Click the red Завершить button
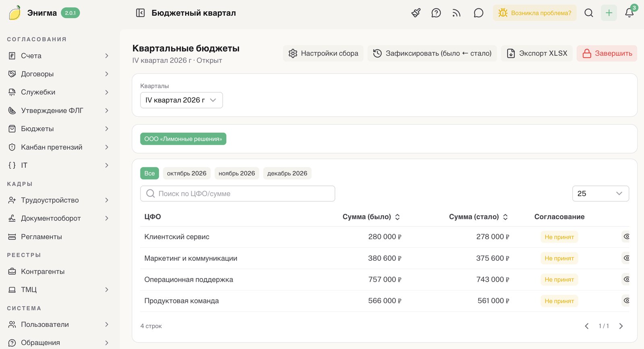The height and width of the screenshot is (349, 644). pyautogui.click(x=607, y=53)
